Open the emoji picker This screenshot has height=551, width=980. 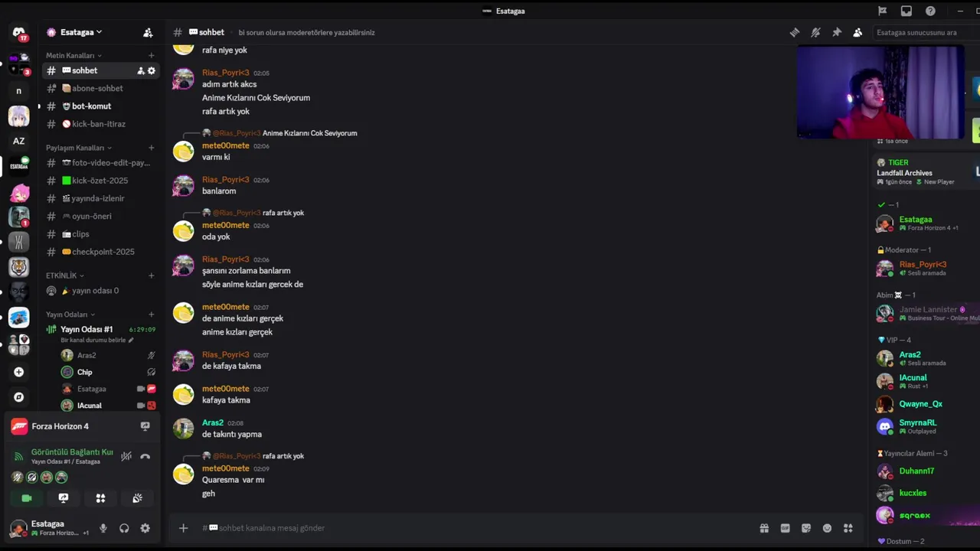pyautogui.click(x=827, y=528)
